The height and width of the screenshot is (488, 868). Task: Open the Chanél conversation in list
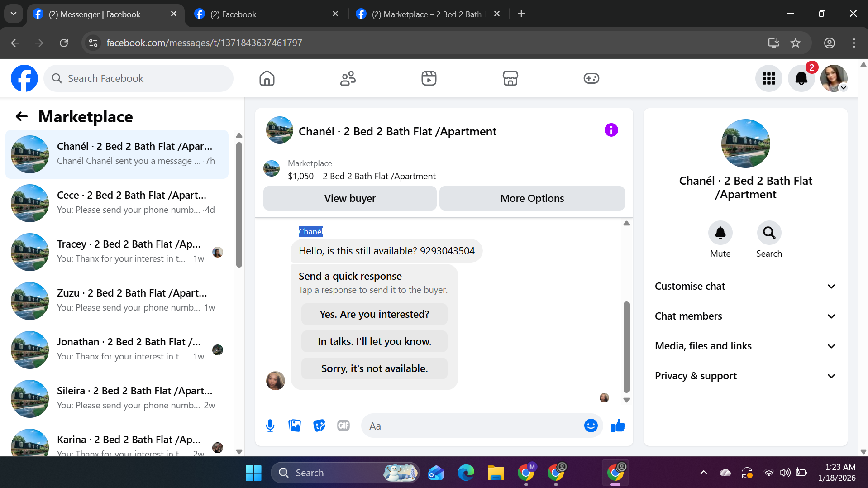pyautogui.click(x=117, y=154)
